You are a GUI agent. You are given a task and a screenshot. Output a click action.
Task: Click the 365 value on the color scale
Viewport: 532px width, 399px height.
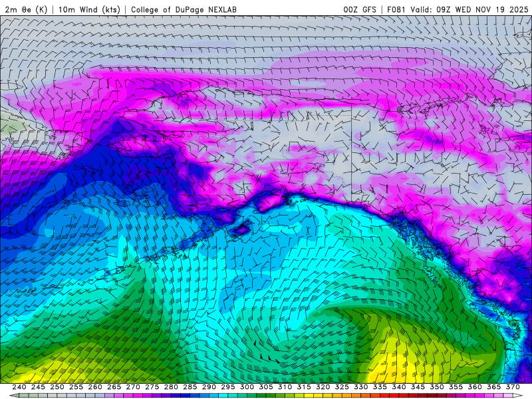[494, 387]
